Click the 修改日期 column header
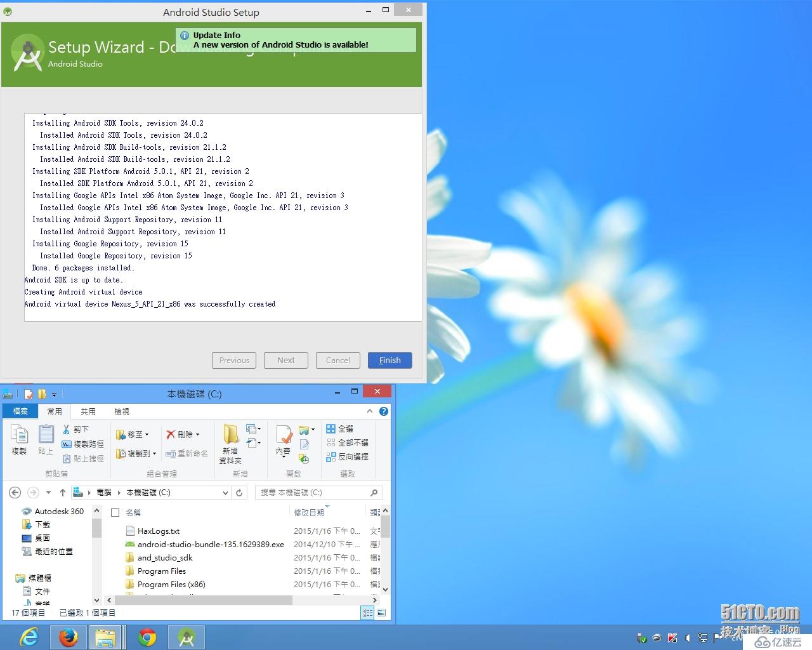This screenshot has width=812, height=650. click(309, 512)
